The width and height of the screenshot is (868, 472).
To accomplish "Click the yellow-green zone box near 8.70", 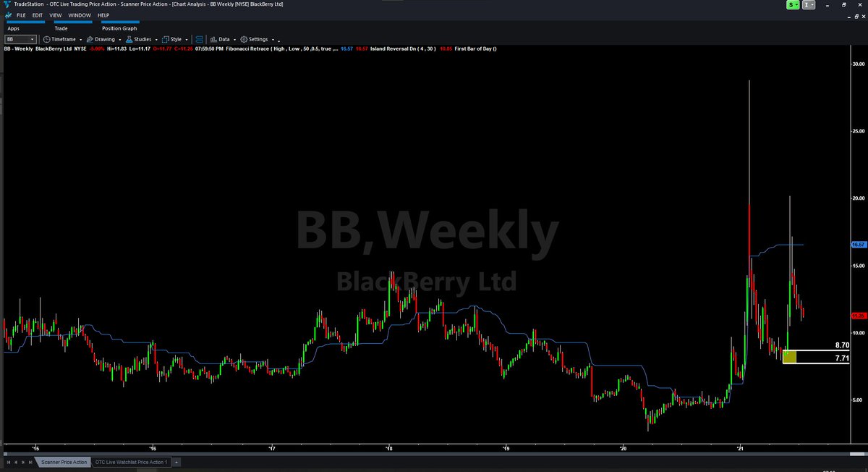I will [x=790, y=356].
